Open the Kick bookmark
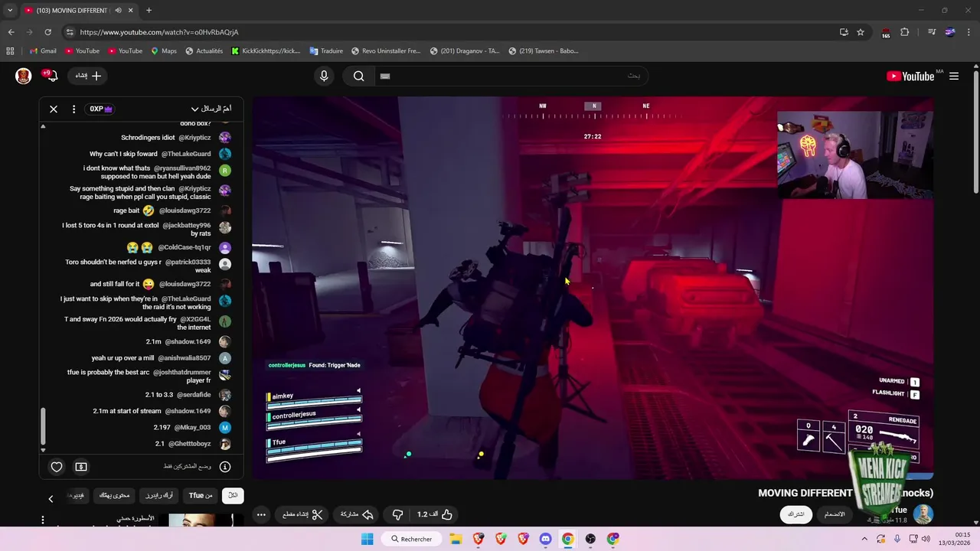Image resolution: width=980 pixels, height=551 pixels. (x=266, y=51)
